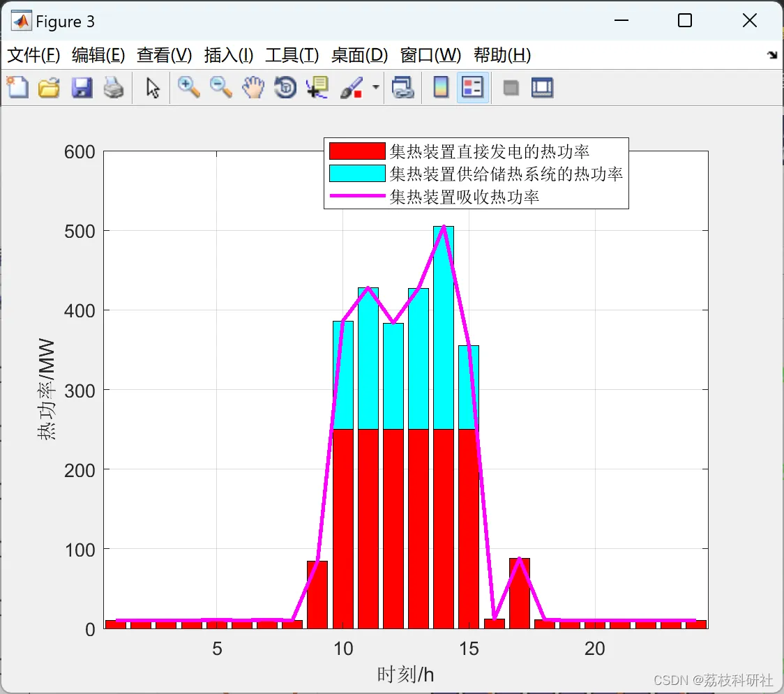Insert a colorbar via toolbar icon
This screenshot has width=784, height=694.
click(441, 87)
